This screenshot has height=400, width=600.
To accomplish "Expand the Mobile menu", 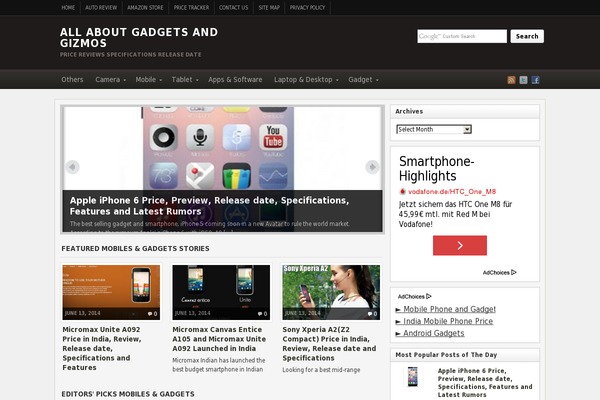I will click(x=148, y=80).
